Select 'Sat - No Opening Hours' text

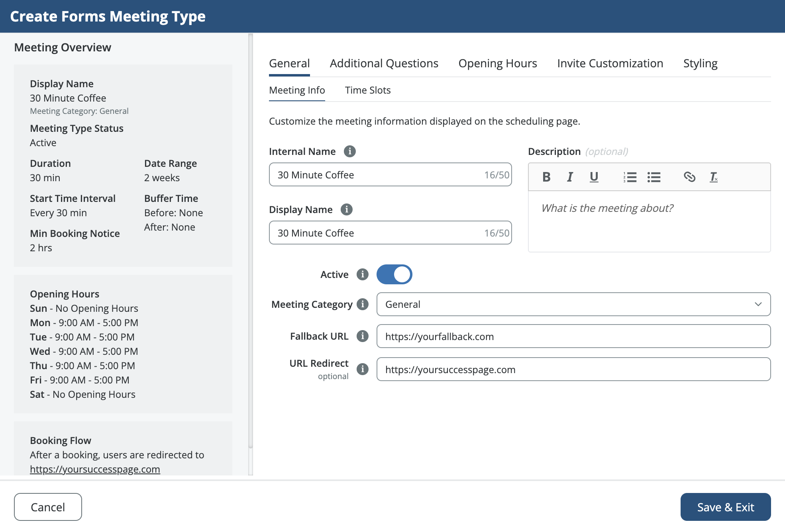pos(82,394)
